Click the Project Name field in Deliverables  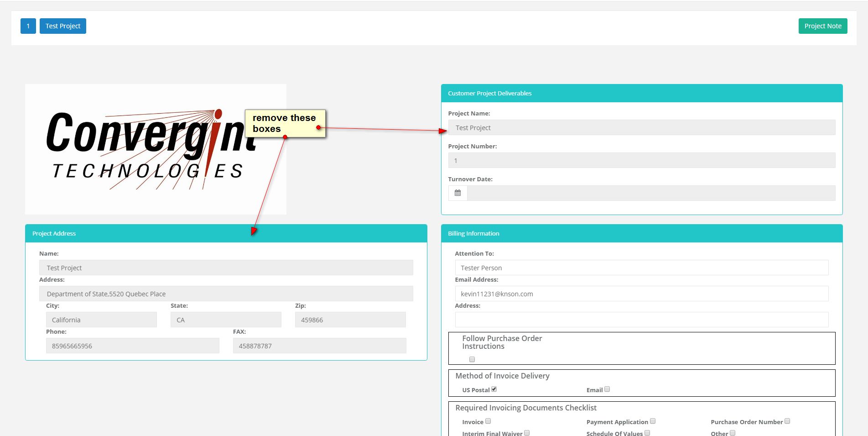click(642, 127)
